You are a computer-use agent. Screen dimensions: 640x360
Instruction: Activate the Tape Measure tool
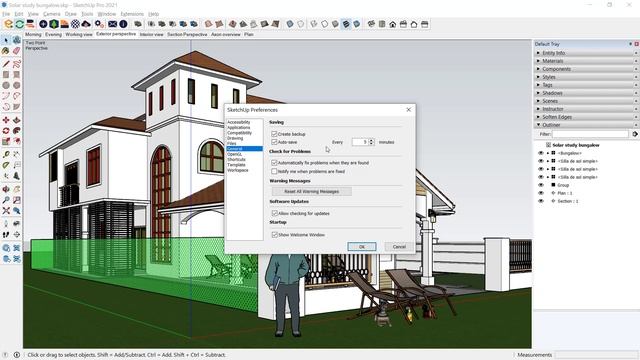click(x=6, y=155)
